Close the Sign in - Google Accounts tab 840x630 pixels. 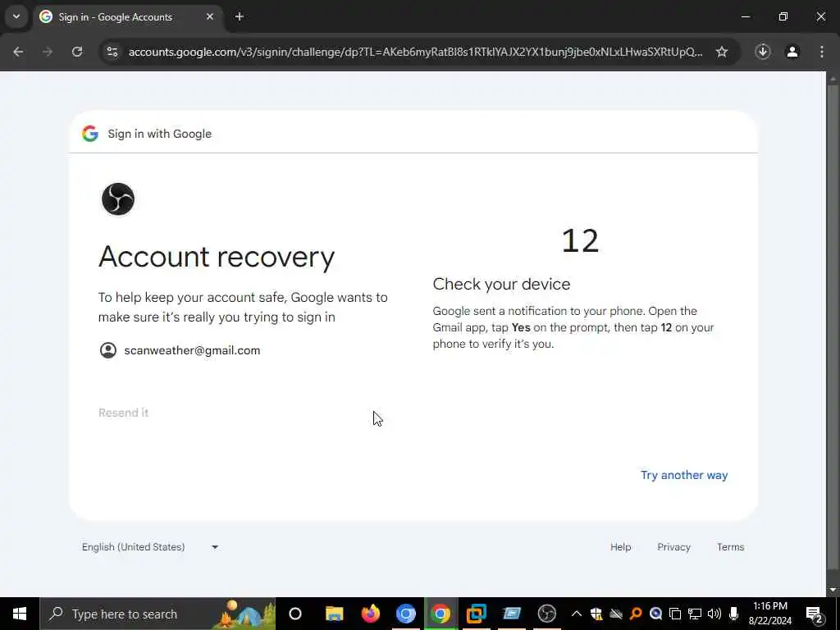pos(210,16)
